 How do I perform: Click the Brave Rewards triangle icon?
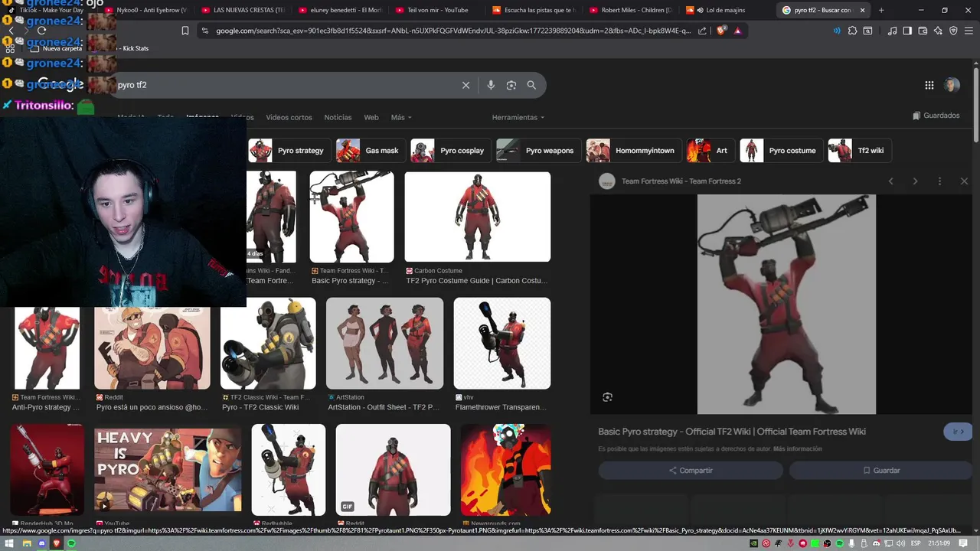[x=737, y=31]
